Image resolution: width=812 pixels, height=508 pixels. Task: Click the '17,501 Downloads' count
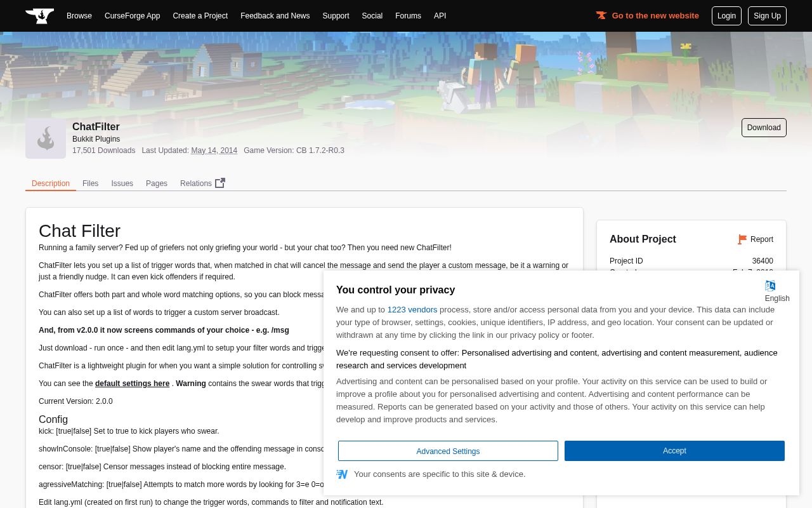pyautogui.click(x=103, y=150)
